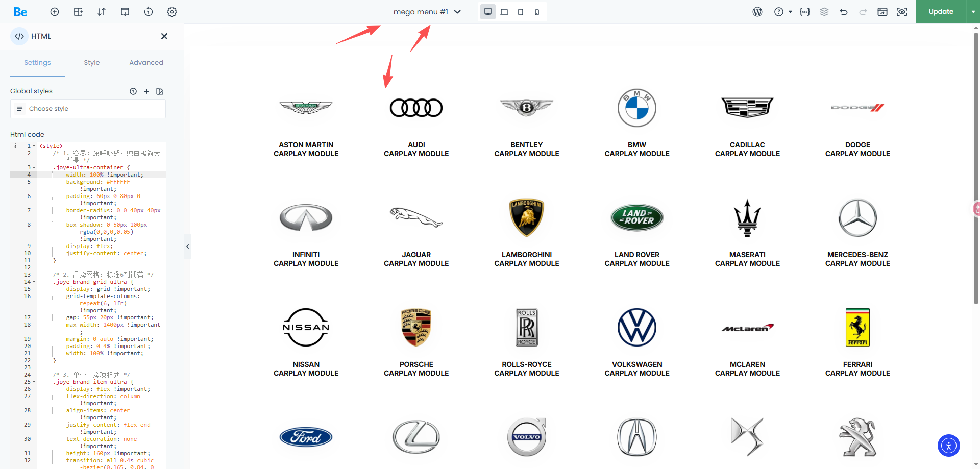Add a new global style with plus icon
The height and width of the screenshot is (469, 980).
[x=146, y=91]
